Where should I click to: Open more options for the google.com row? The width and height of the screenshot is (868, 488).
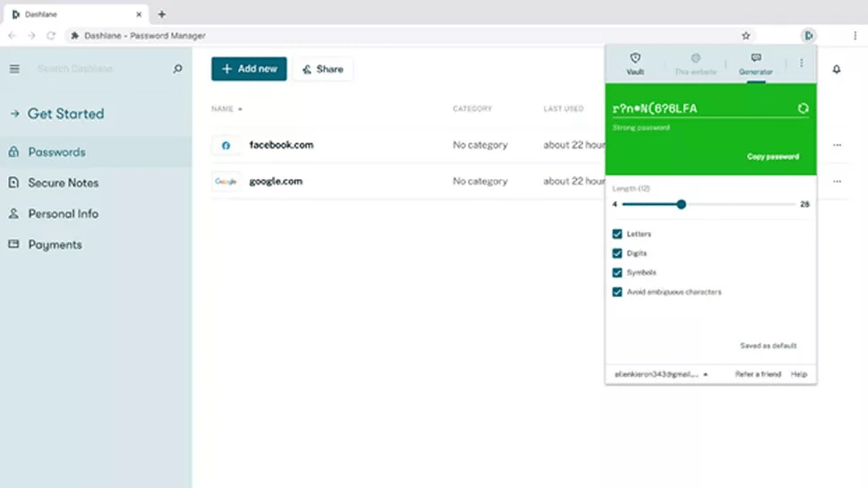[x=837, y=181]
